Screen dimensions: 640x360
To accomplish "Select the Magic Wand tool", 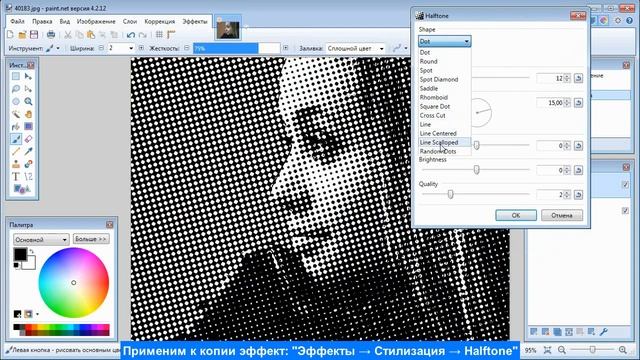I will tap(16, 114).
